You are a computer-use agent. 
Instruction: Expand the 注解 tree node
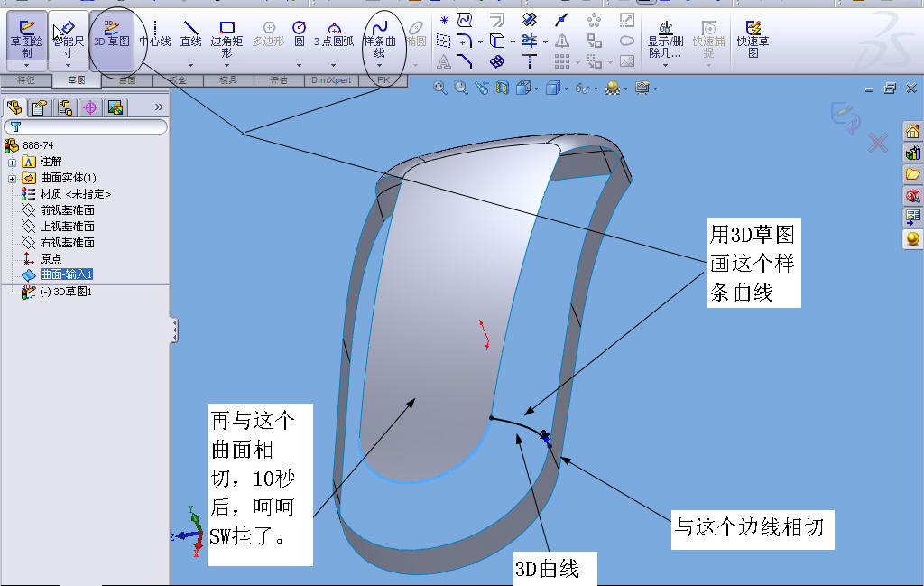pos(12,163)
